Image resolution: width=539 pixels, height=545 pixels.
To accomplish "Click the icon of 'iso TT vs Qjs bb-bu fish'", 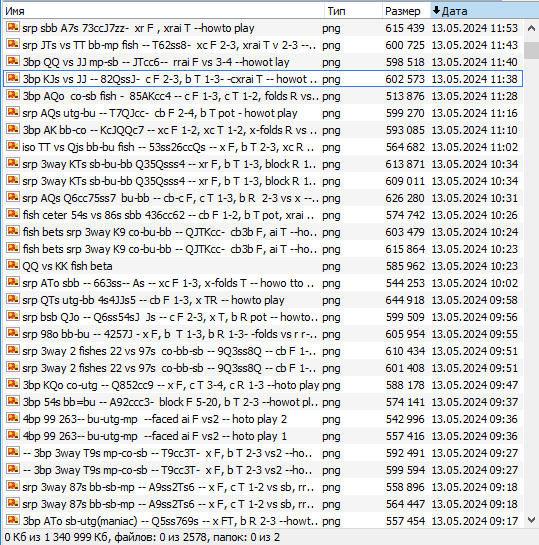I will point(13,146).
